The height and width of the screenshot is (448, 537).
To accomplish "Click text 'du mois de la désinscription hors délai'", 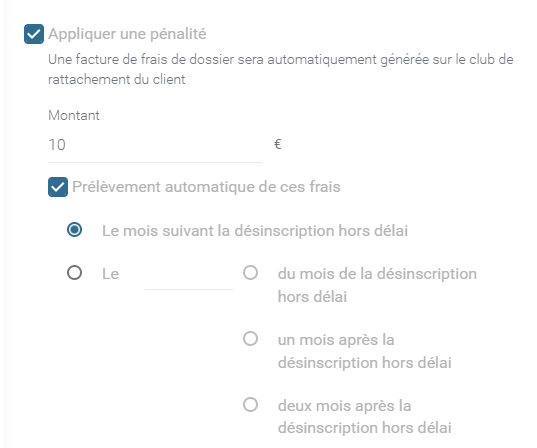I will point(377,285).
